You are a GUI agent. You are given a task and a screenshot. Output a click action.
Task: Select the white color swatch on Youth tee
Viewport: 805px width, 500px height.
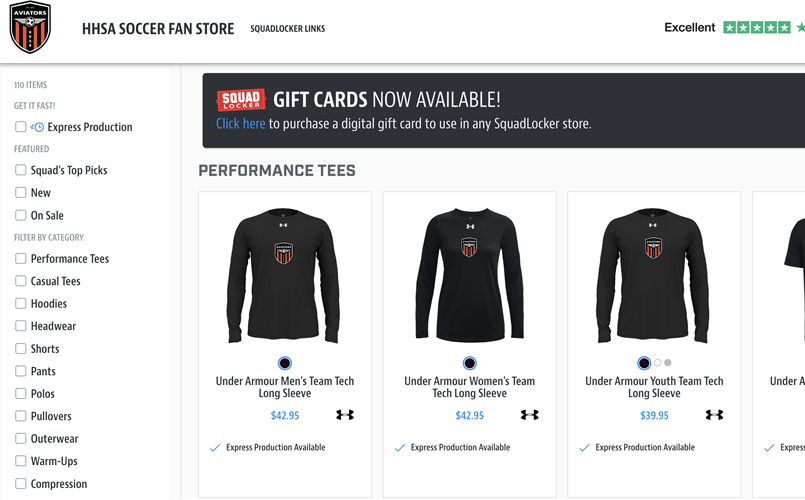coord(657,363)
